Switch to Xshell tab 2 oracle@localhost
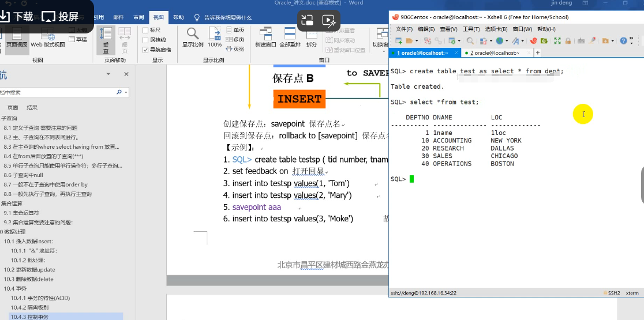The image size is (644, 320). (496, 53)
